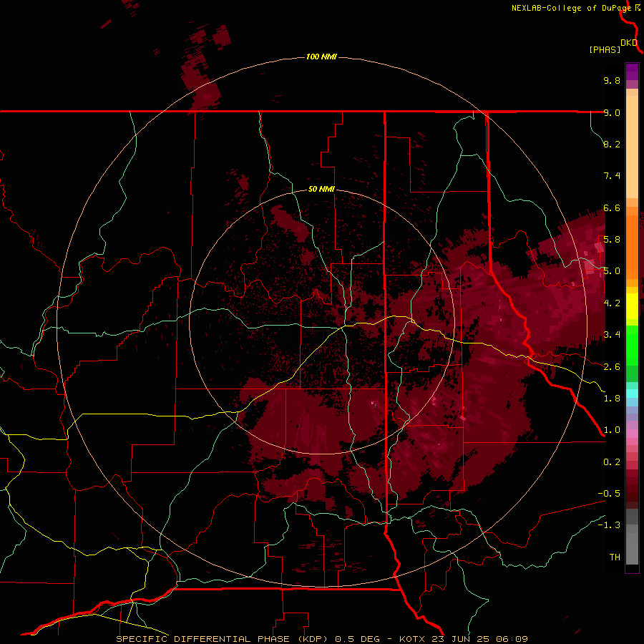Image resolution: width=644 pixels, height=644 pixels.
Task: Click the 1.0 scale label
Action: (612, 430)
